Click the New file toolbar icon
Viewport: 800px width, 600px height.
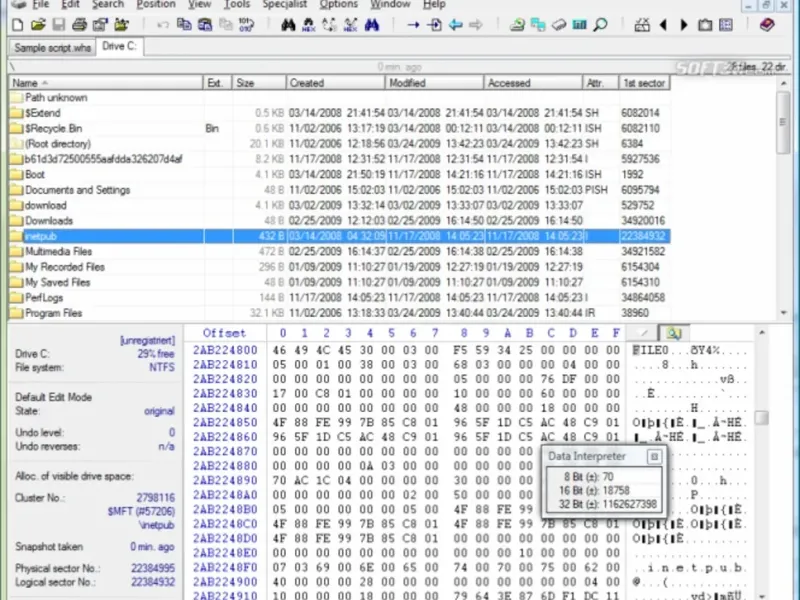coord(16,24)
